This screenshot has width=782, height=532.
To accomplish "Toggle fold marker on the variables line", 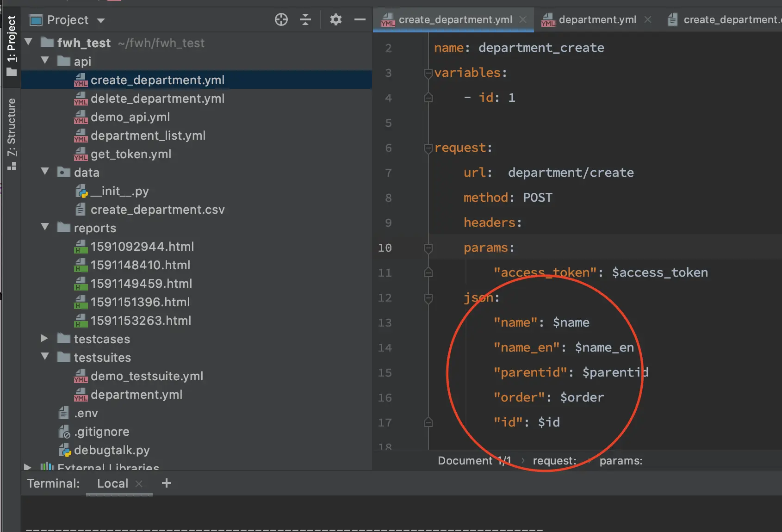I will 428,73.
